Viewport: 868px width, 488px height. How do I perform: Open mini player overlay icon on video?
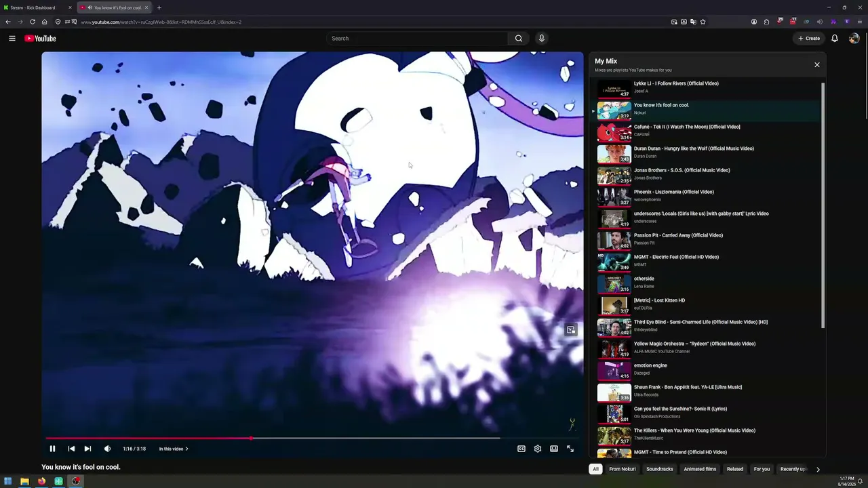tap(571, 330)
